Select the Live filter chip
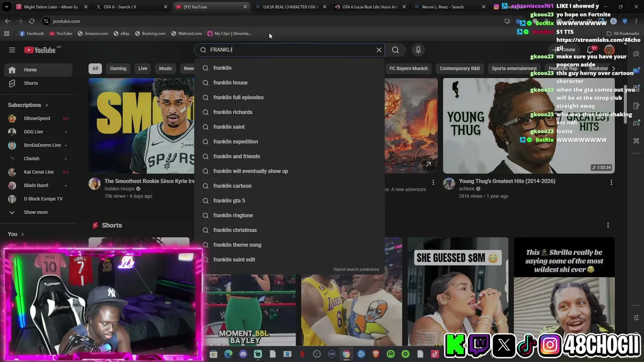Image resolution: width=644 pixels, height=362 pixels. click(143, 68)
